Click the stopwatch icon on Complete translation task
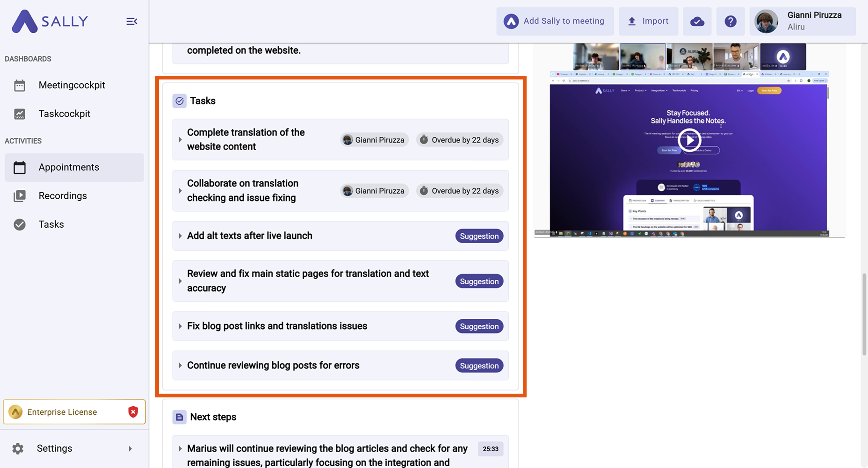This screenshot has width=868, height=468. pos(424,140)
